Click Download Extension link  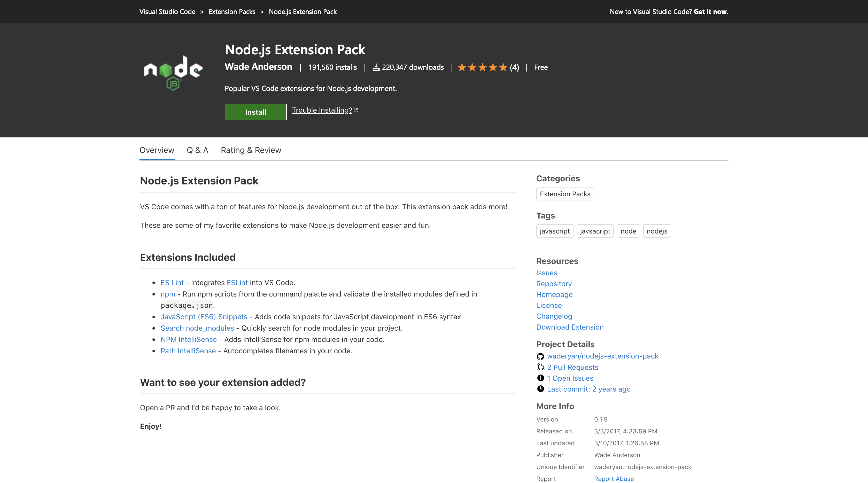pyautogui.click(x=570, y=327)
